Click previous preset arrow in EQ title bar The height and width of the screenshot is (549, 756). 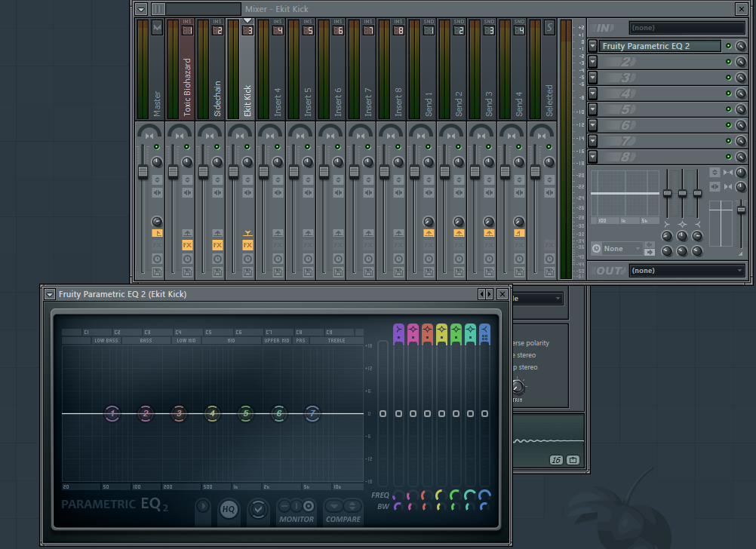point(481,294)
